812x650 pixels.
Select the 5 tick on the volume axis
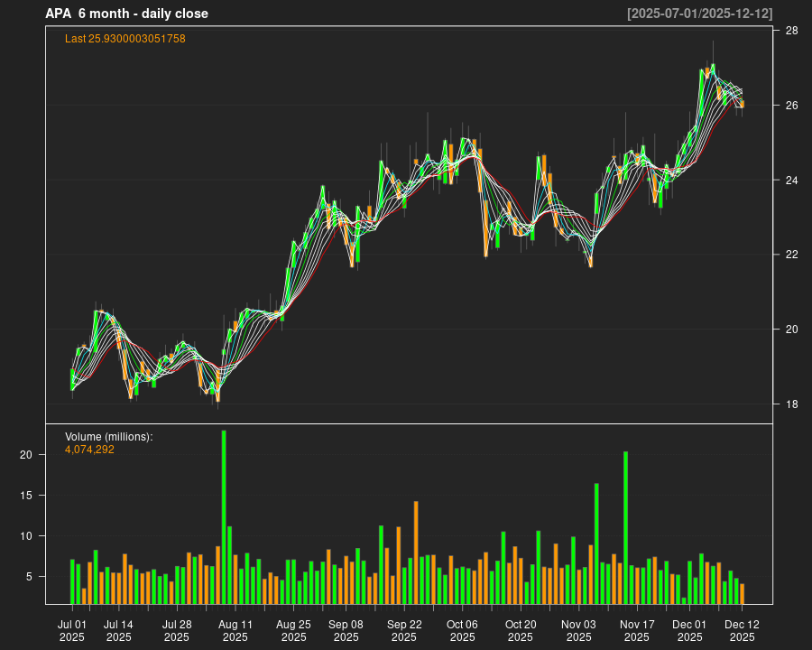30,576
